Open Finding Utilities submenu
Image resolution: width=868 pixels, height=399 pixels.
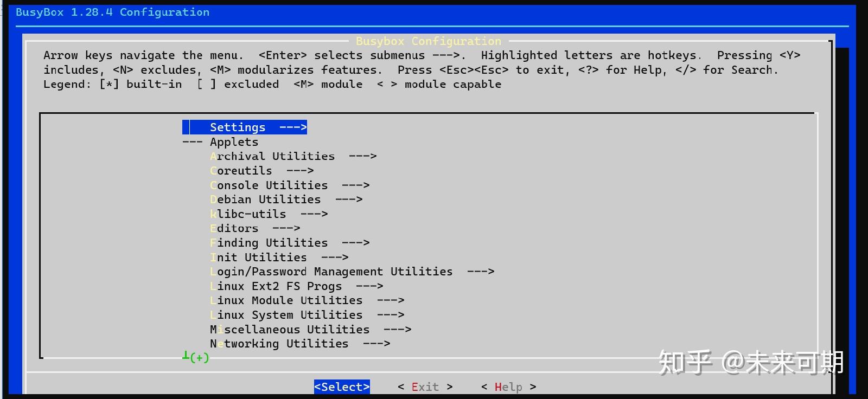[x=290, y=243]
